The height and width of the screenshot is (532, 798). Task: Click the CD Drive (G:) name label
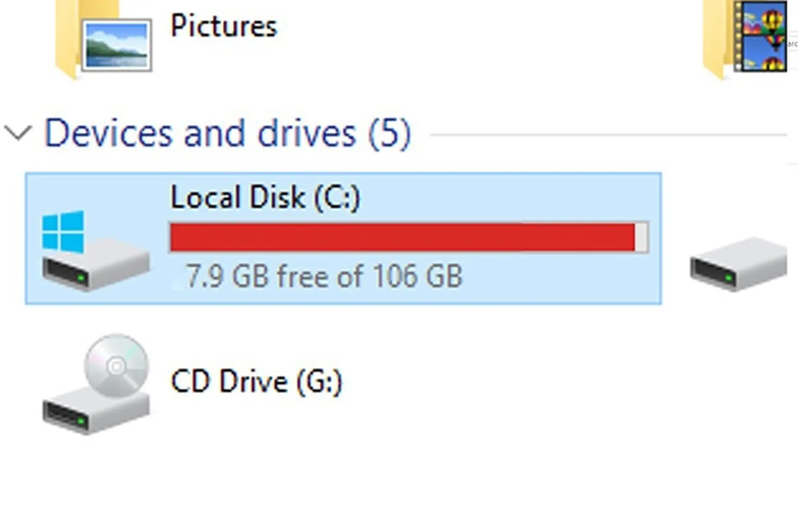click(256, 381)
